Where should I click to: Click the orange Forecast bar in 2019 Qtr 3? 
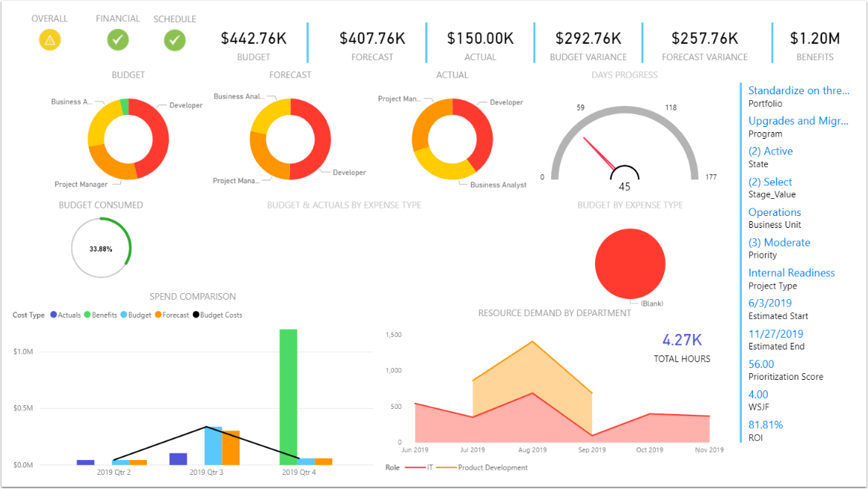(x=231, y=447)
